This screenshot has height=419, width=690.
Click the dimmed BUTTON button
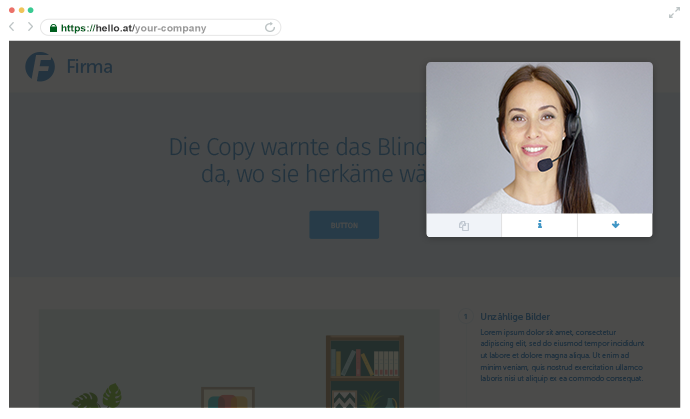344,225
